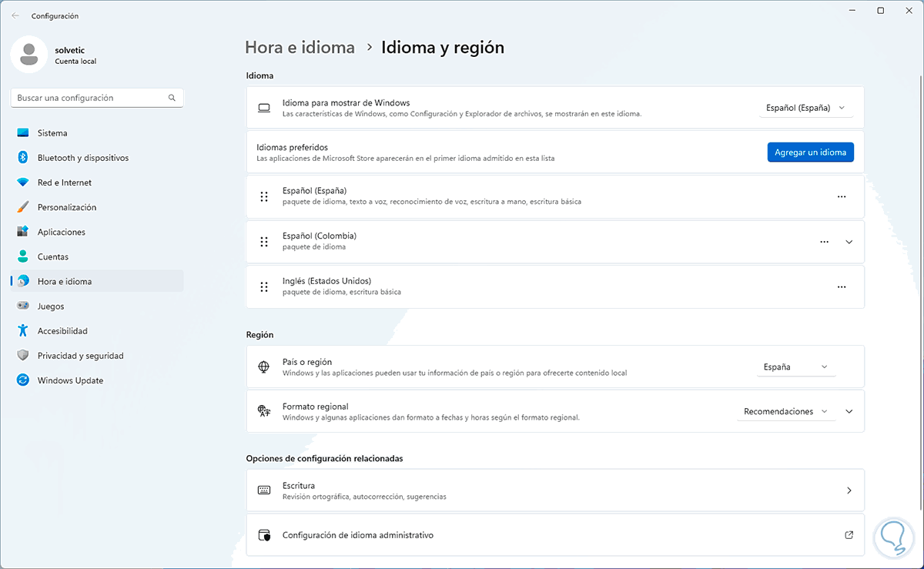
Task: Click the Buscar una configuración search field
Action: [x=89, y=99]
